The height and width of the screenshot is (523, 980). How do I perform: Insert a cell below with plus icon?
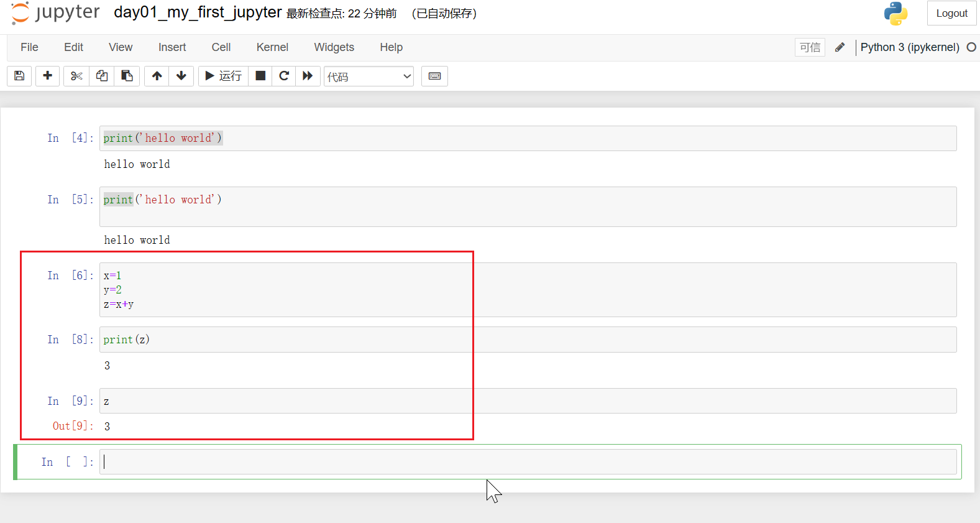coord(47,76)
